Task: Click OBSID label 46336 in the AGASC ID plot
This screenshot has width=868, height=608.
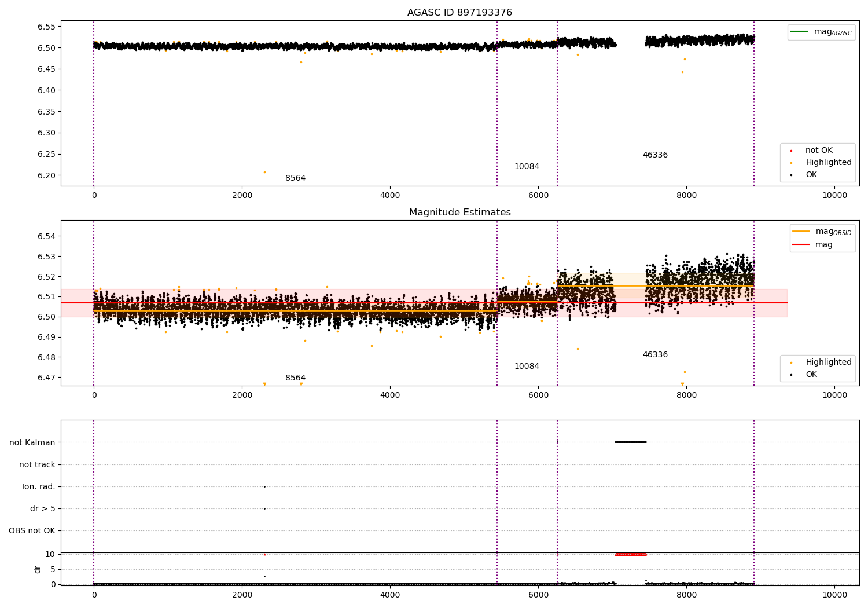Action: pyautogui.click(x=655, y=155)
